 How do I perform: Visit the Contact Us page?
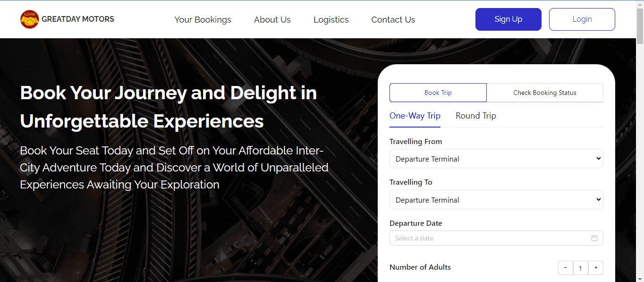(393, 20)
